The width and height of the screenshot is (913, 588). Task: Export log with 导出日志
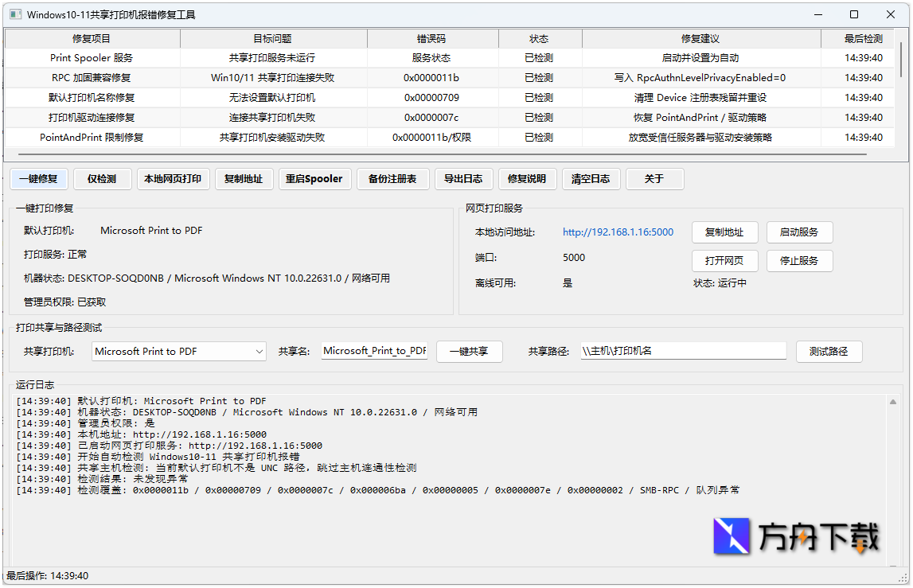pyautogui.click(x=463, y=179)
